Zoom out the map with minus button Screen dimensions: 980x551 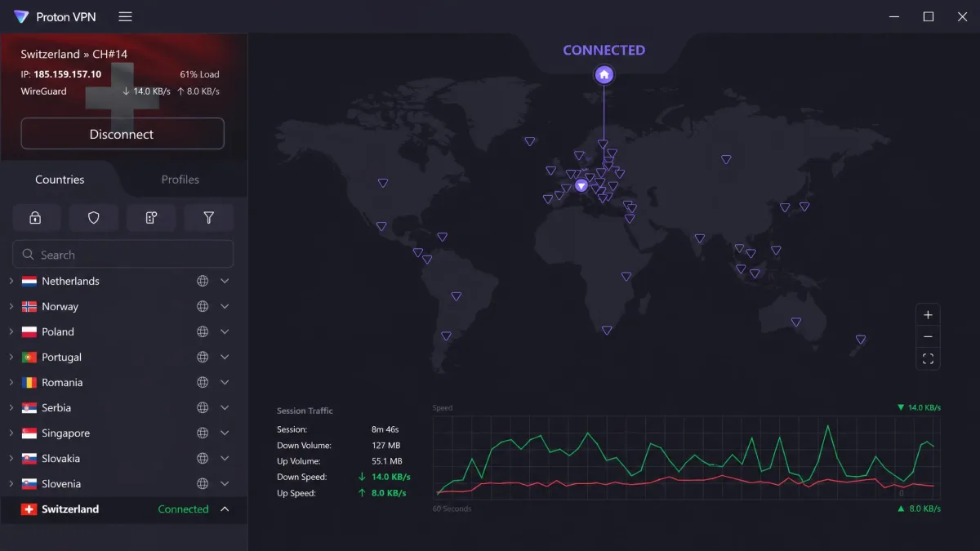[x=928, y=336]
